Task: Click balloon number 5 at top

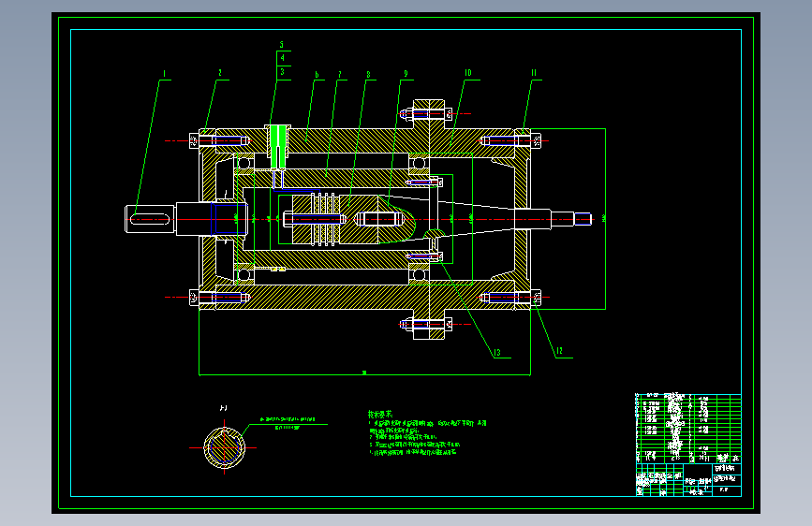Action: pyautogui.click(x=282, y=45)
